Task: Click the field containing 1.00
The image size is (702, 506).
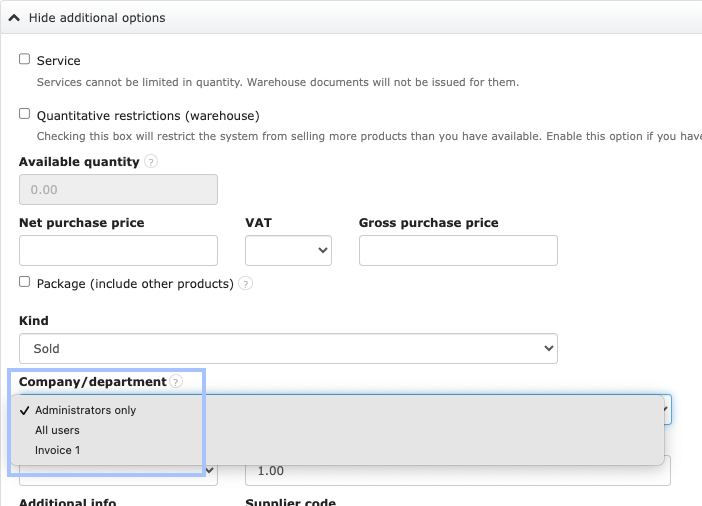Action: point(457,471)
